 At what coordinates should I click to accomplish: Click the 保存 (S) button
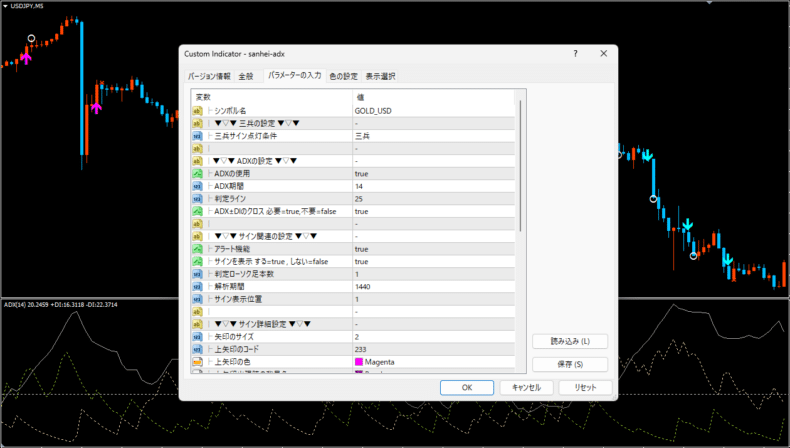click(x=570, y=364)
